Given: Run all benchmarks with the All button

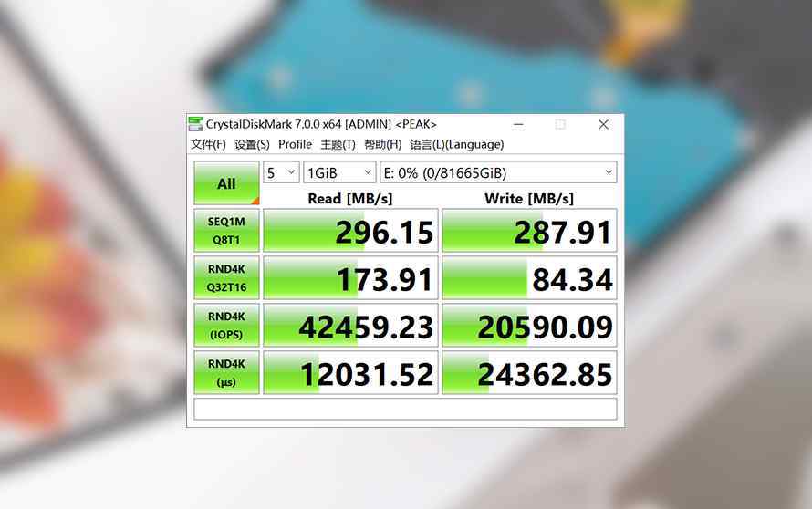Looking at the screenshot, I should point(226,183).
